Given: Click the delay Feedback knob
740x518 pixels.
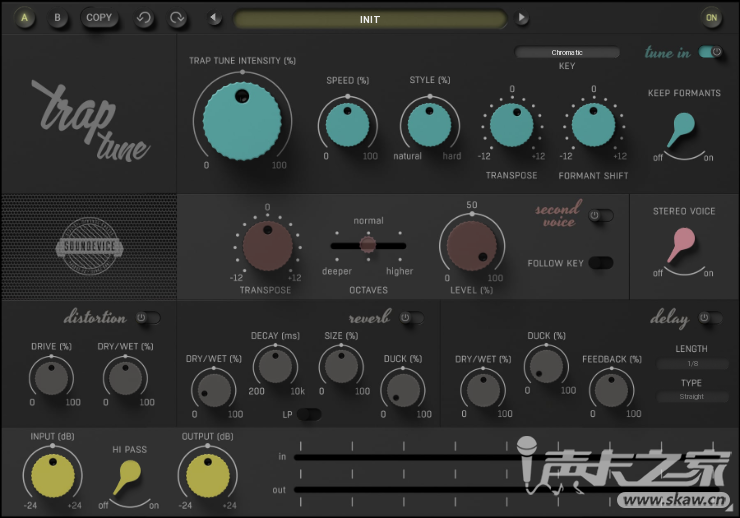Looking at the screenshot, I should click(x=612, y=390).
